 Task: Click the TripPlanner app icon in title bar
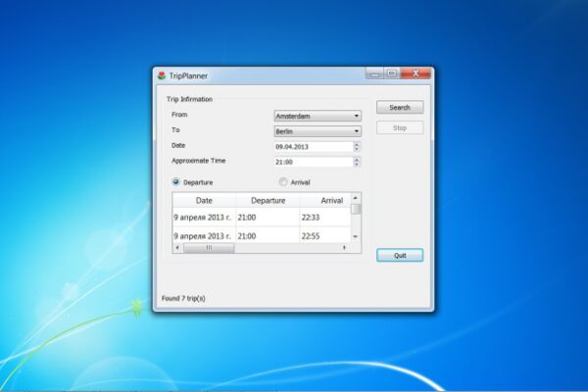point(162,75)
